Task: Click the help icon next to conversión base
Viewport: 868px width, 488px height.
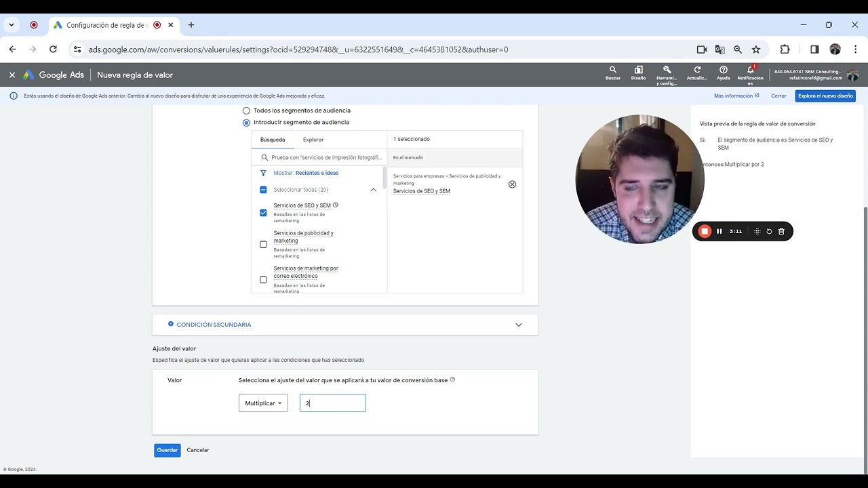Action: click(x=452, y=380)
